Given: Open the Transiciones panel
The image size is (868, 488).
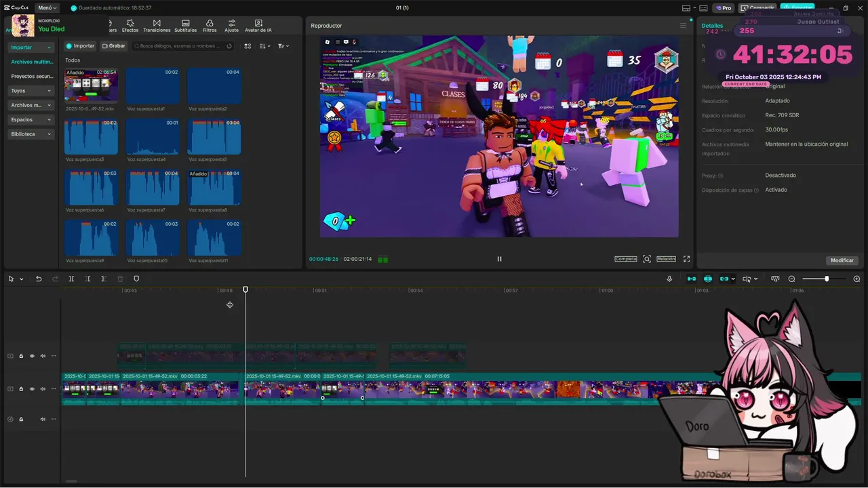Looking at the screenshot, I should click(x=157, y=26).
